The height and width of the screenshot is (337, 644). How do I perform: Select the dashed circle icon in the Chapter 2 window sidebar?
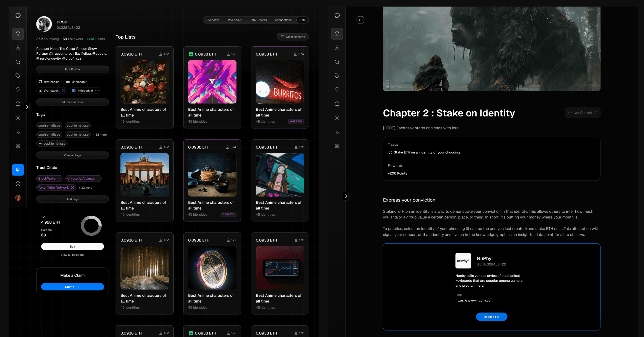tap(337, 118)
